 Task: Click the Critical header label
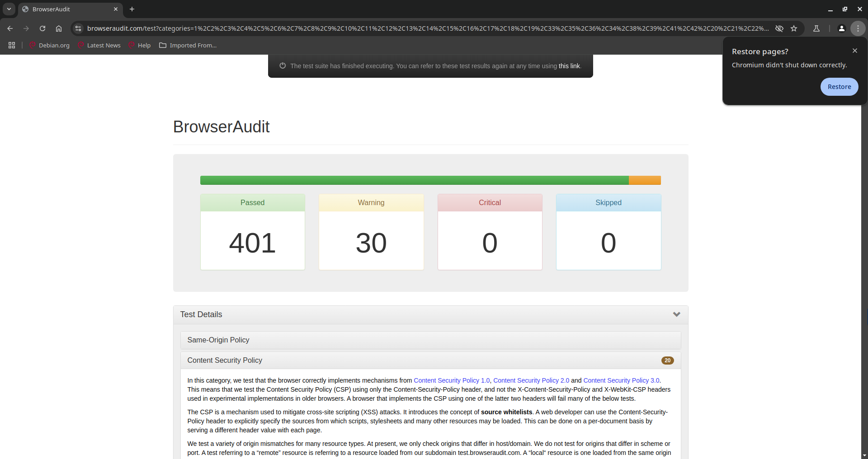[x=490, y=203]
